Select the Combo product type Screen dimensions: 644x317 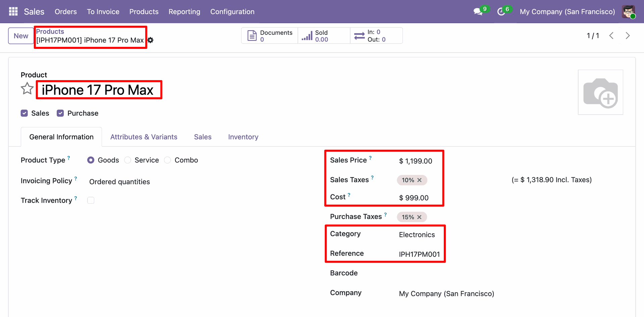(167, 160)
